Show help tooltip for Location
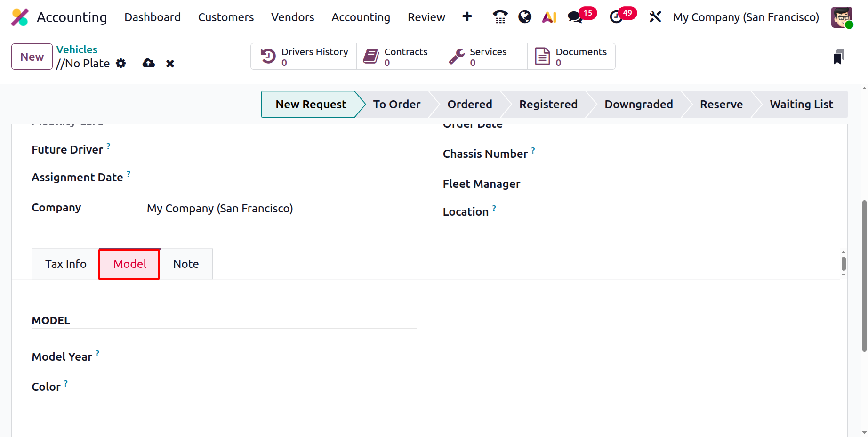 coord(494,208)
